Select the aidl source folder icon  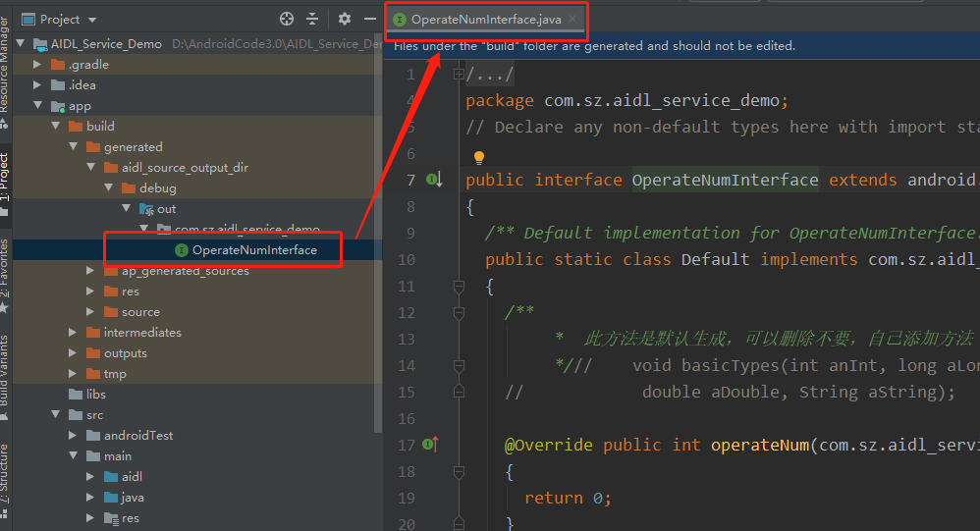point(111,477)
